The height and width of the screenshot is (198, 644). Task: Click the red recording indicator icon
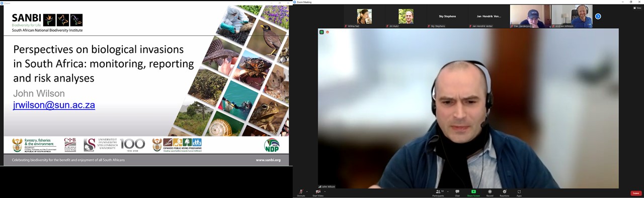click(x=328, y=32)
